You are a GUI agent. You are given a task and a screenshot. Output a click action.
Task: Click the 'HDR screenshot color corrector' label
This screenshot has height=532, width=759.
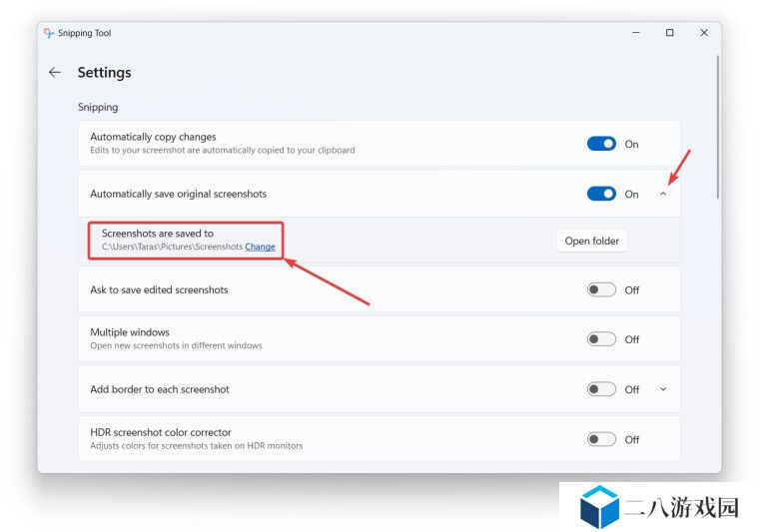coord(161,432)
